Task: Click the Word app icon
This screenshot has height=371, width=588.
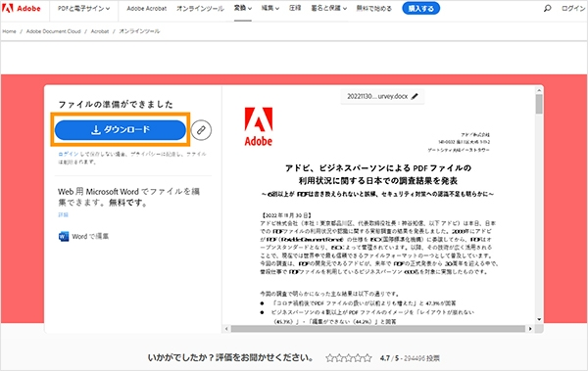Action: (64, 237)
